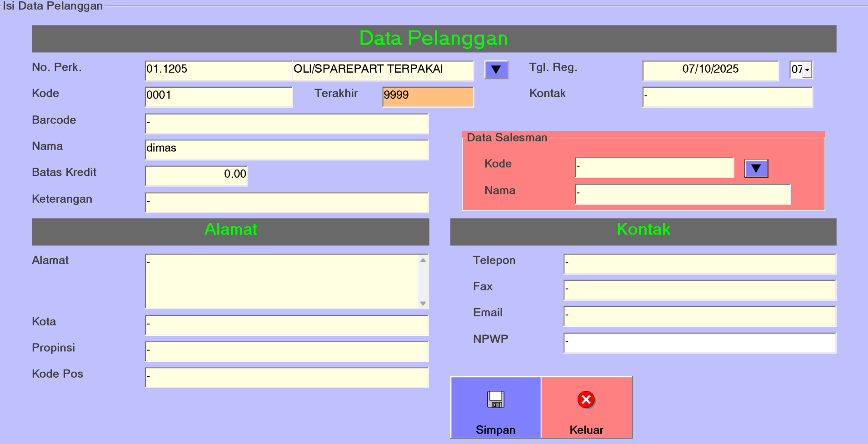Viewport: 868px width, 444px height.
Task: Focus the Telepon input field
Action: [699, 264]
